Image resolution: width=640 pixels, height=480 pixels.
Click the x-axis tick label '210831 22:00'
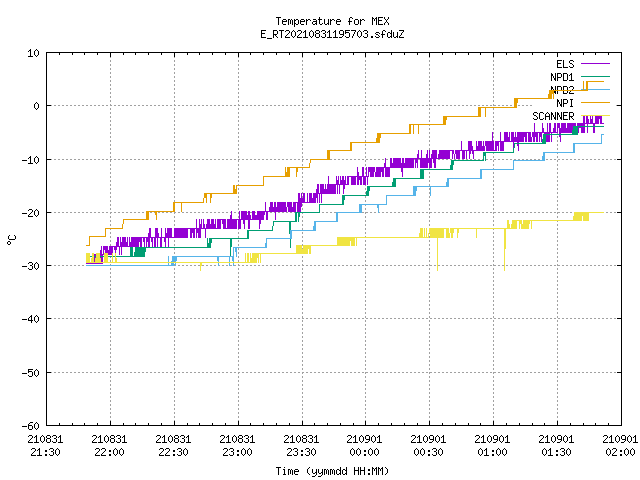click(109, 446)
